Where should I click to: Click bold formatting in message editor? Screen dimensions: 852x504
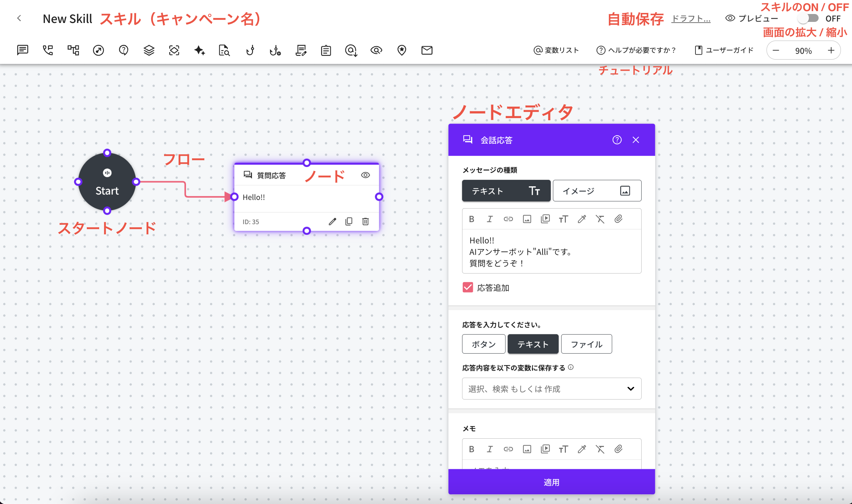click(471, 219)
